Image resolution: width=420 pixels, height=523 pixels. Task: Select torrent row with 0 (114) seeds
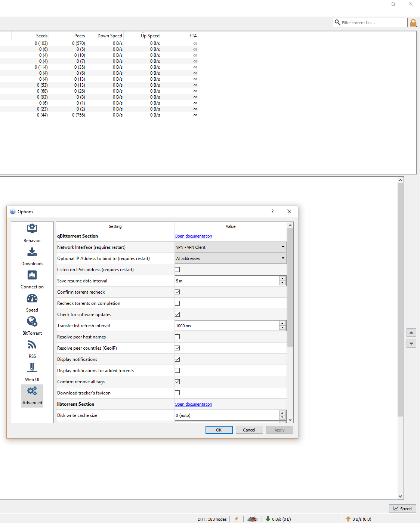pyautogui.click(x=99, y=67)
